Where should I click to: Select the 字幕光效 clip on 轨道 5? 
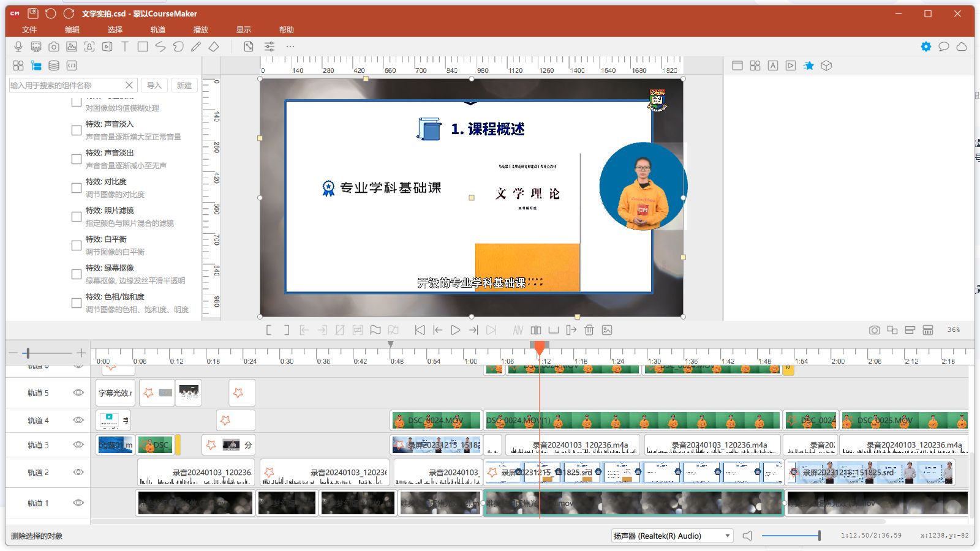click(x=115, y=392)
